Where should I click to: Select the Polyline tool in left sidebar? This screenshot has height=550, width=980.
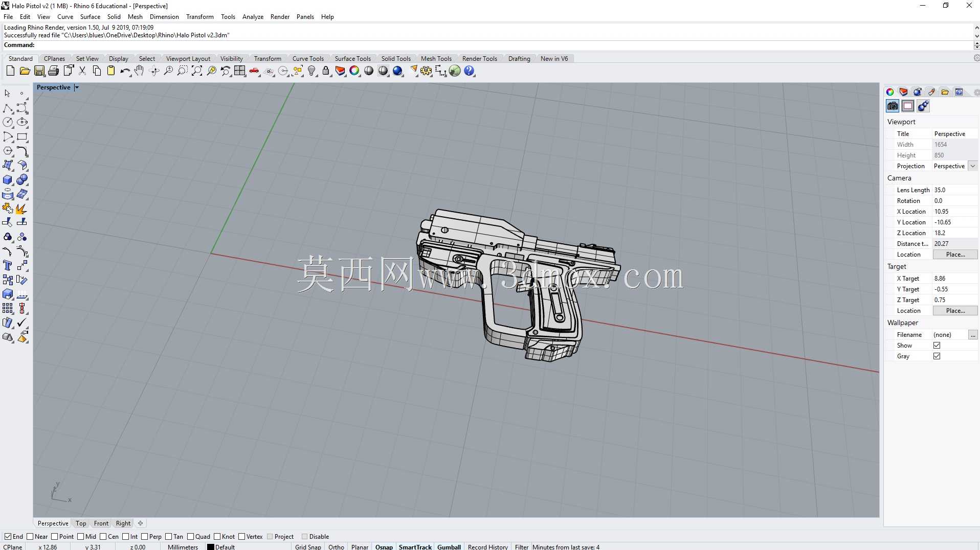[x=8, y=108]
